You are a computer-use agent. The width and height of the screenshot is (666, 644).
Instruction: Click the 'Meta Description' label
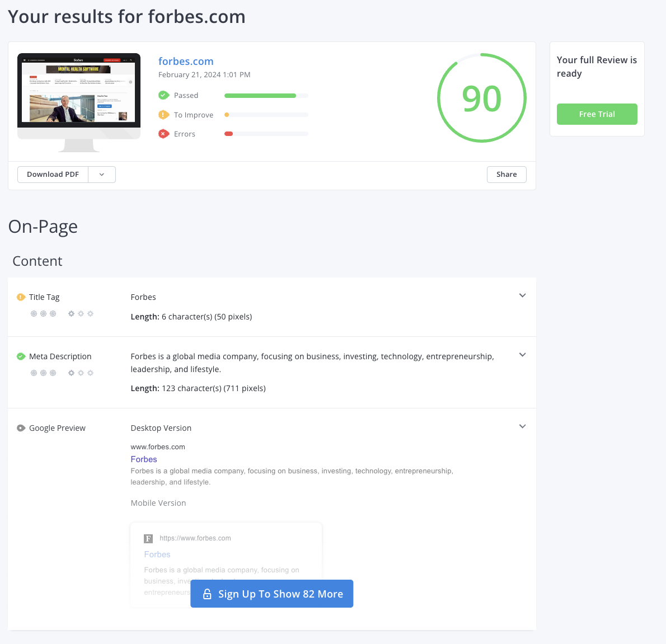click(x=60, y=356)
